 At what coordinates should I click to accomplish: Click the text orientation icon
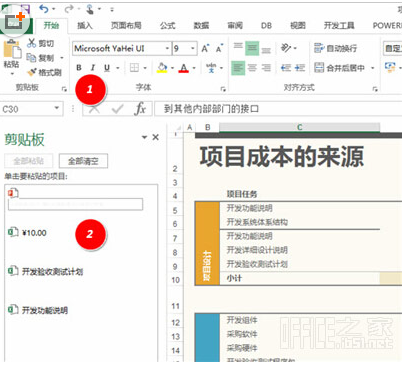click(286, 48)
